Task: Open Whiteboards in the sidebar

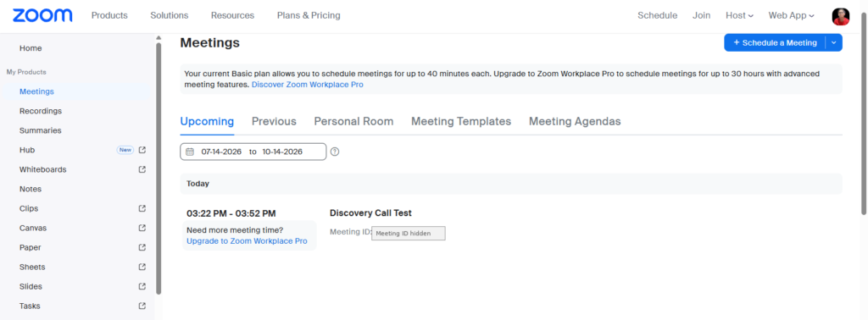Action: tap(42, 169)
